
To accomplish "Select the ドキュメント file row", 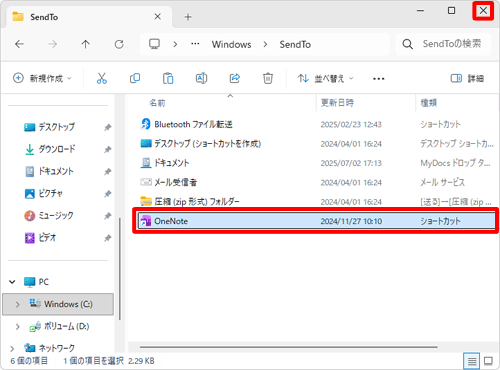I will point(317,163).
